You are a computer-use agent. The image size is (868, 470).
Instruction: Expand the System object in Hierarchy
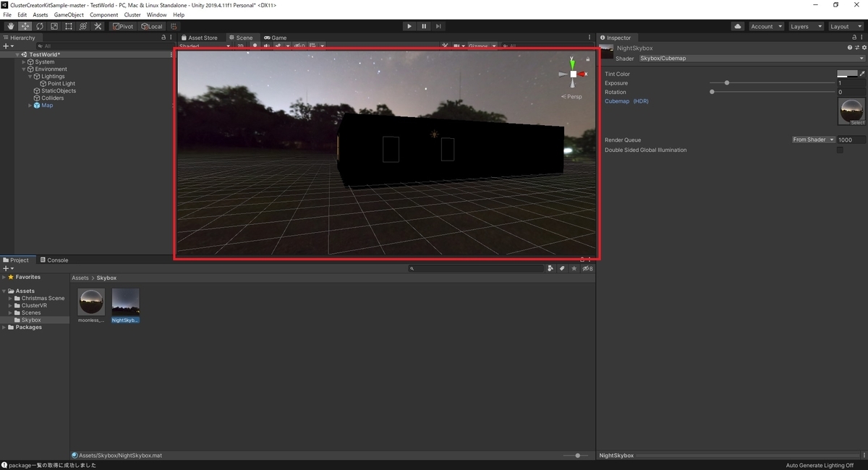click(x=24, y=62)
